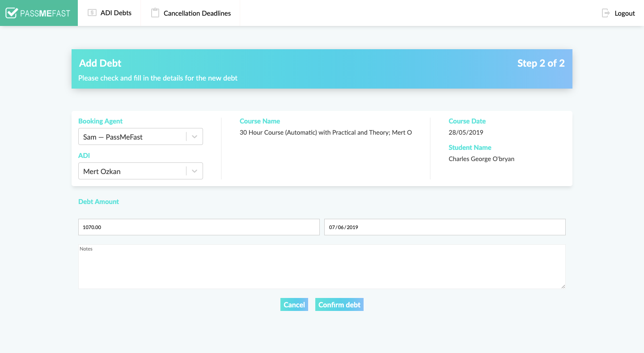Click the PASSMEFAST brand text
644x353 pixels.
click(45, 13)
